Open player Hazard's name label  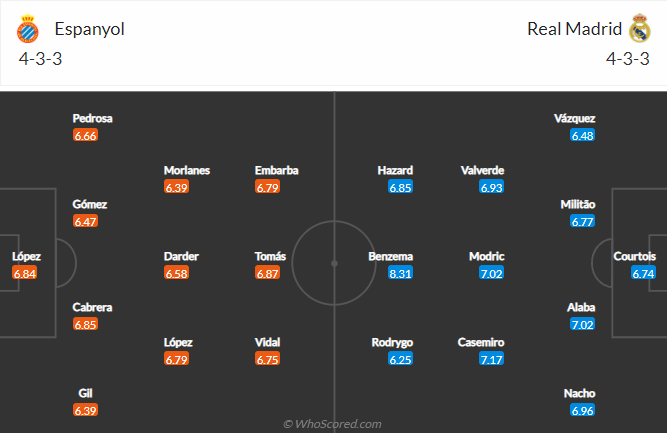click(x=395, y=171)
